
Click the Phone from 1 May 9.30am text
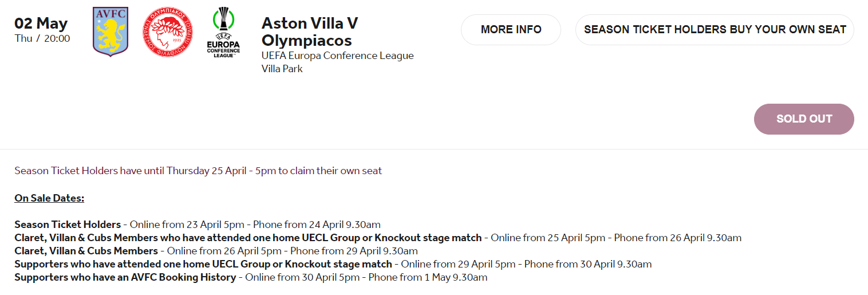point(428,277)
